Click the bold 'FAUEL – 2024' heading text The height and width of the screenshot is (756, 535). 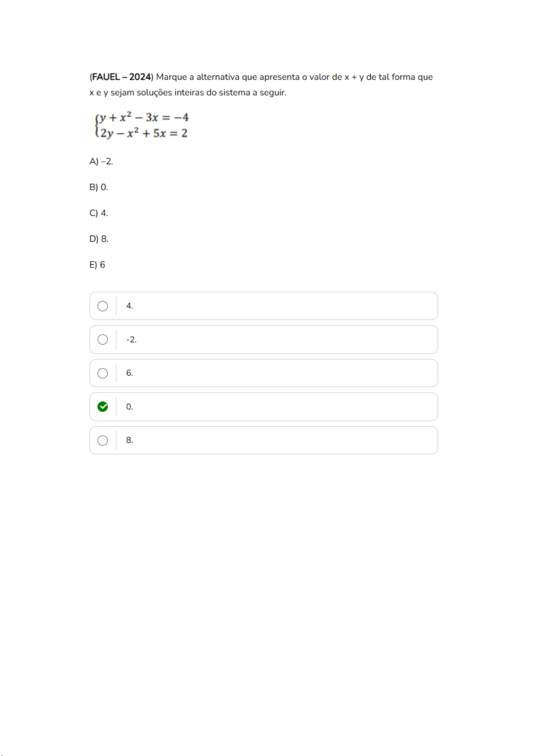pyautogui.click(x=121, y=77)
